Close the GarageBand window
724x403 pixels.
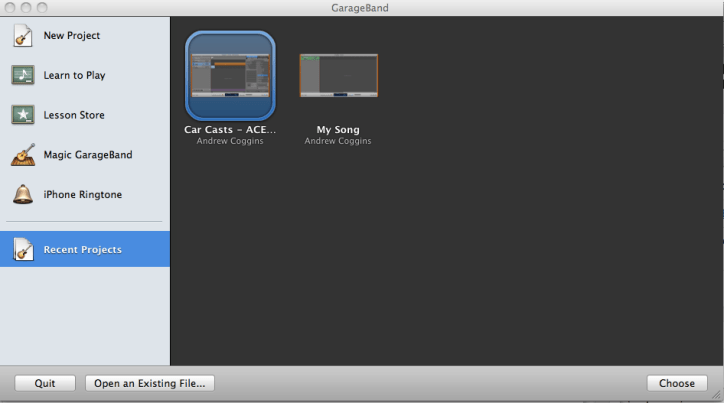(x=10, y=7)
